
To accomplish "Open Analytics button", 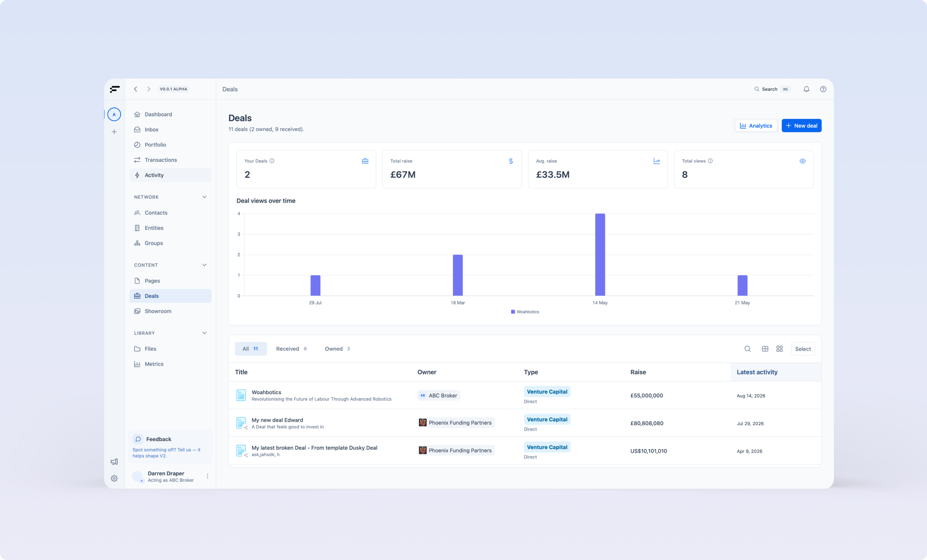I will click(x=756, y=126).
